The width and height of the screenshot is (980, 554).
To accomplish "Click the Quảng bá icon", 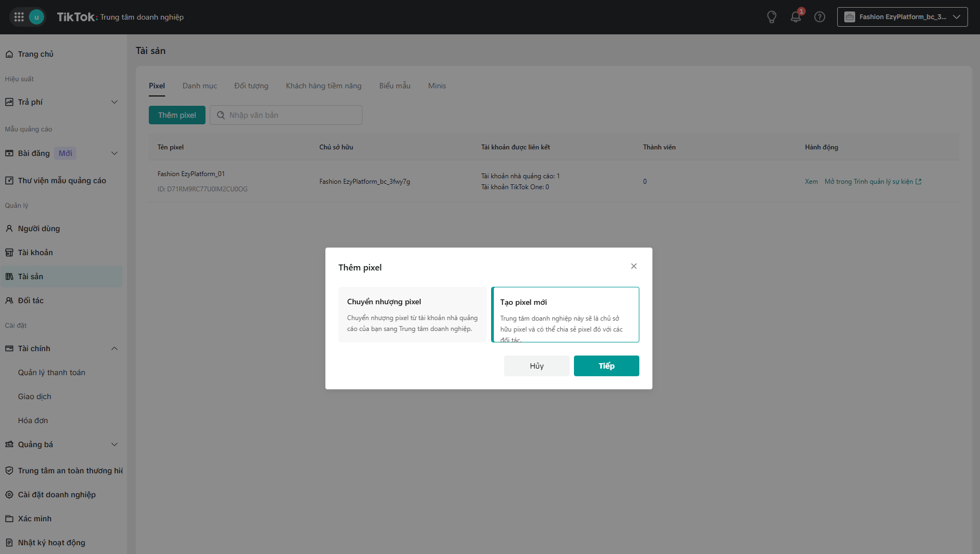I will pyautogui.click(x=9, y=444).
